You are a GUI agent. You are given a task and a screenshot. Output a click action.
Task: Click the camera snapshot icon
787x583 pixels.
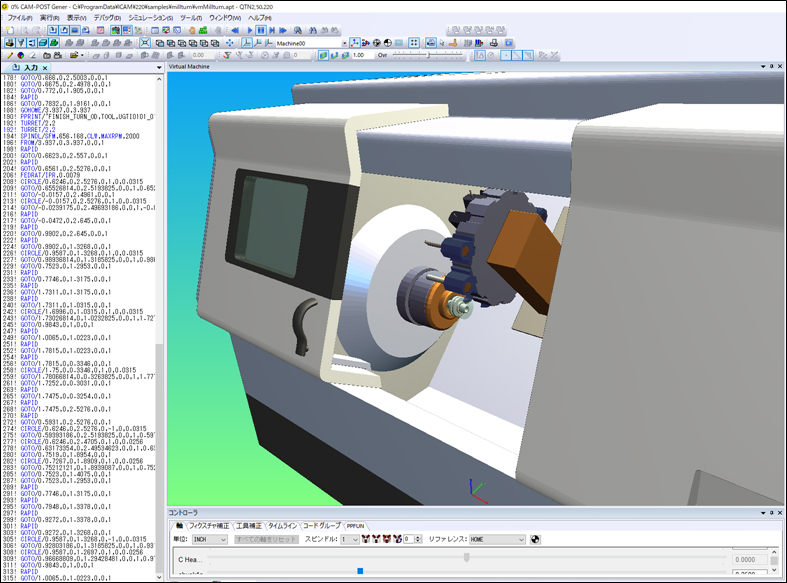[x=47, y=56]
